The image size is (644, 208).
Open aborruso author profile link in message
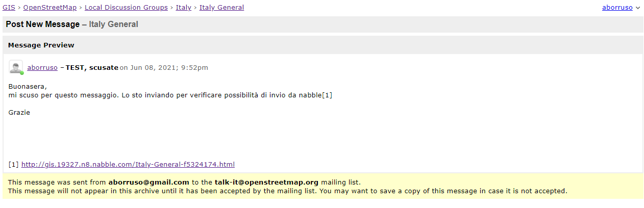[x=42, y=67]
